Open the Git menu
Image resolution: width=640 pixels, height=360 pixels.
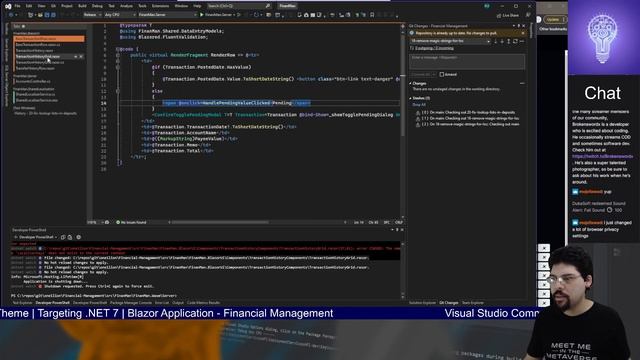pyautogui.click(x=53, y=6)
